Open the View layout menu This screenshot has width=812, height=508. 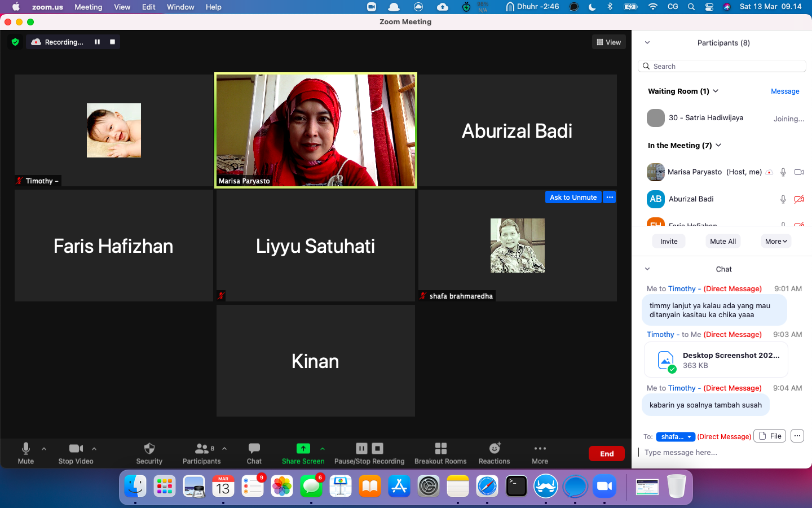tap(609, 42)
